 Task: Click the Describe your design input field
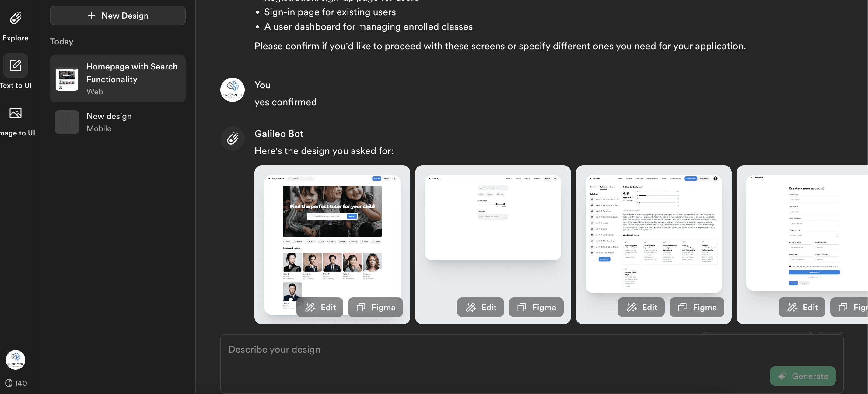point(532,364)
